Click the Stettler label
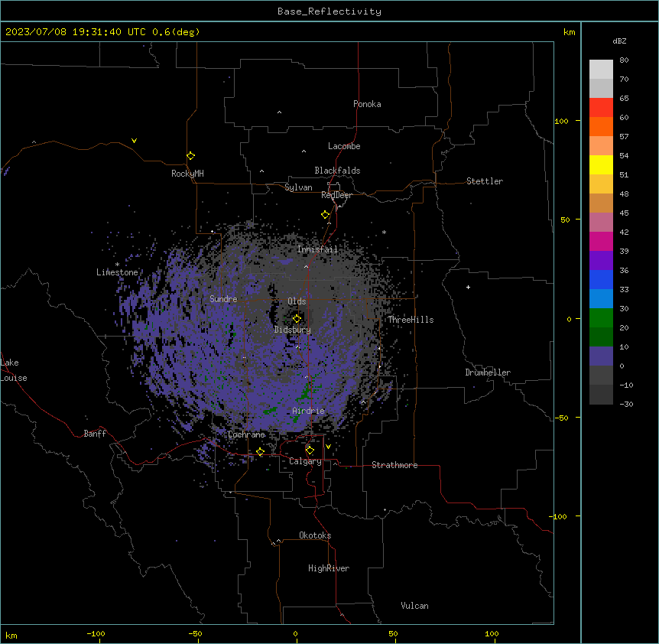Image resolution: width=659 pixels, height=644 pixels. click(x=485, y=181)
